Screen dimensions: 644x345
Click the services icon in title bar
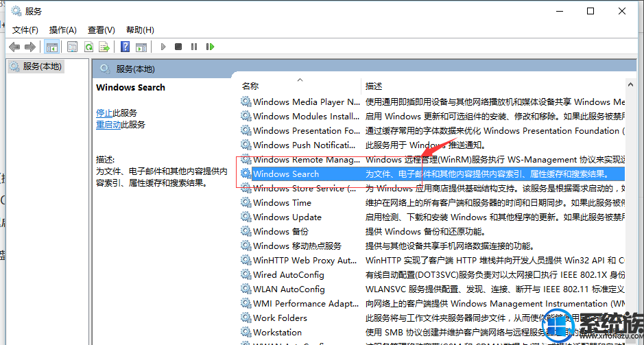[x=16, y=11]
